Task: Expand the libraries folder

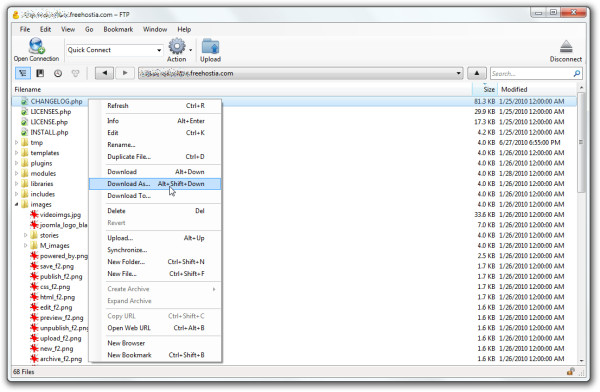Action: (x=16, y=184)
